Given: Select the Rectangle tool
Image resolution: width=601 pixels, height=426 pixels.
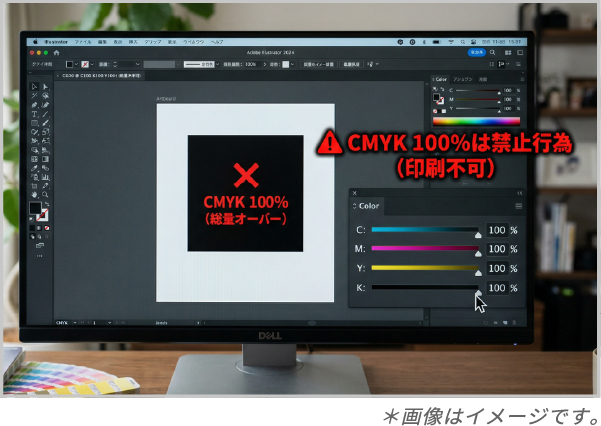Looking at the screenshot, I should (34, 123).
